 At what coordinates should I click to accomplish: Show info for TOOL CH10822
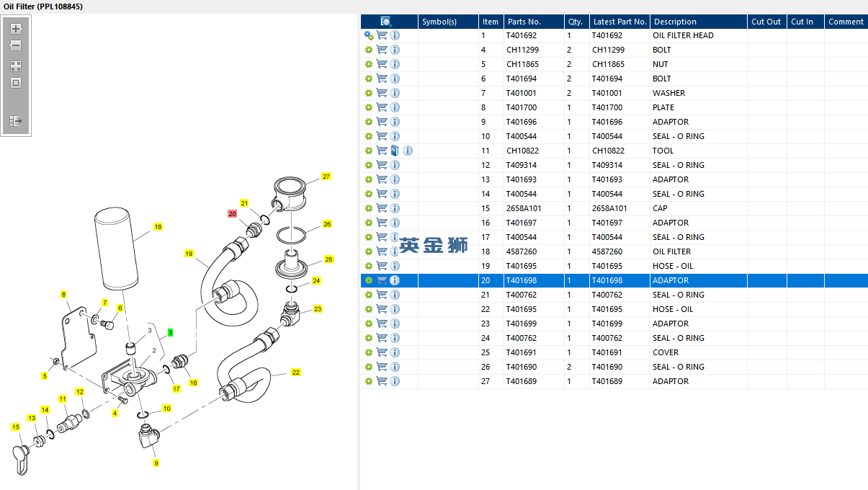click(408, 151)
